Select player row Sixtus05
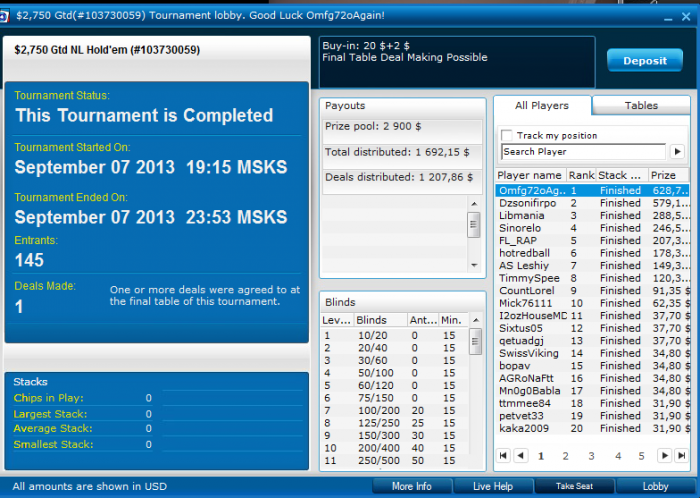The image size is (700, 498). click(592, 328)
